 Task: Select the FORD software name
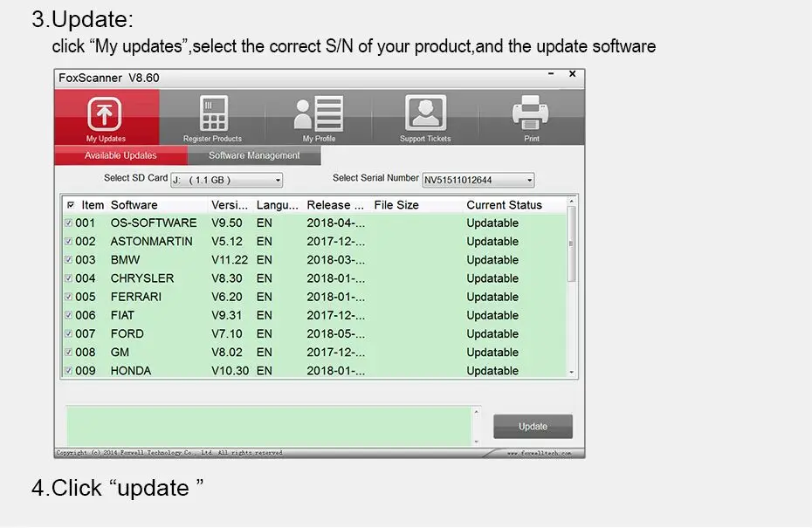tap(127, 334)
